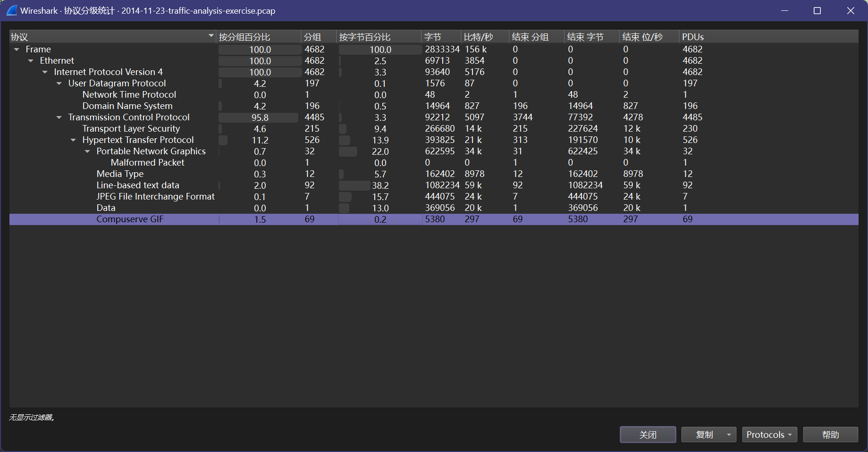Sort by the 字节 column header
This screenshot has width=868, height=452.
tap(441, 37)
